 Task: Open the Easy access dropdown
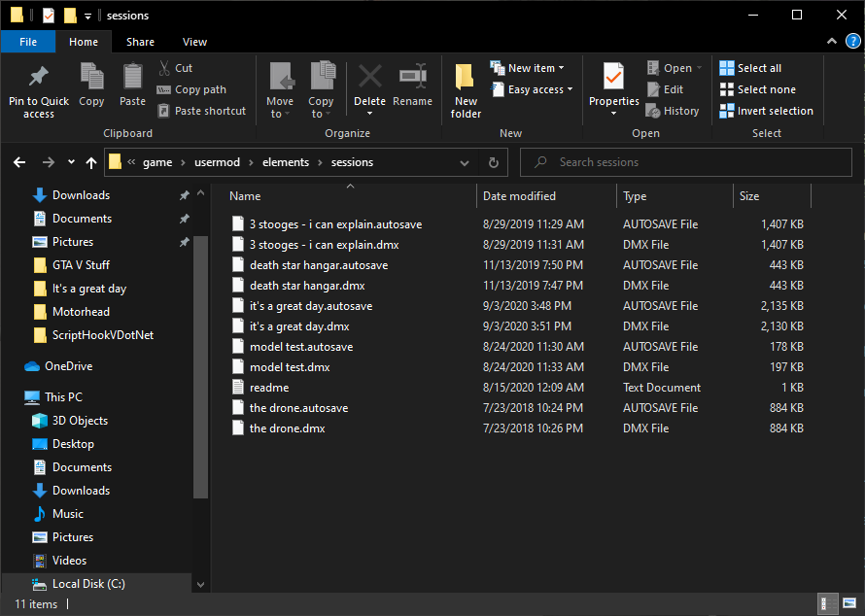(x=532, y=89)
